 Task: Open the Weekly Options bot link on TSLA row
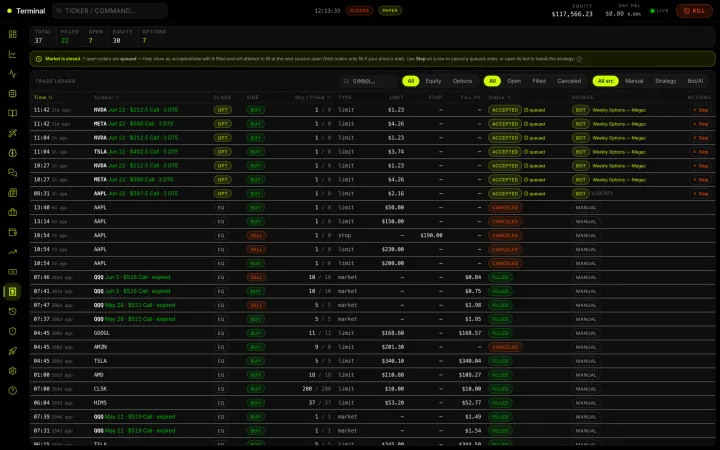point(619,152)
